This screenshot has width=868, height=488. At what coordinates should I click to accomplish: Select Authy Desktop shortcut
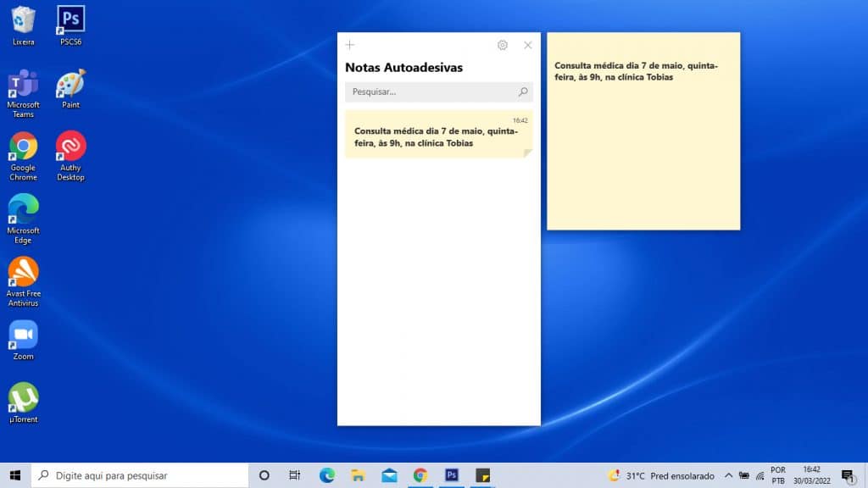pyautogui.click(x=71, y=157)
